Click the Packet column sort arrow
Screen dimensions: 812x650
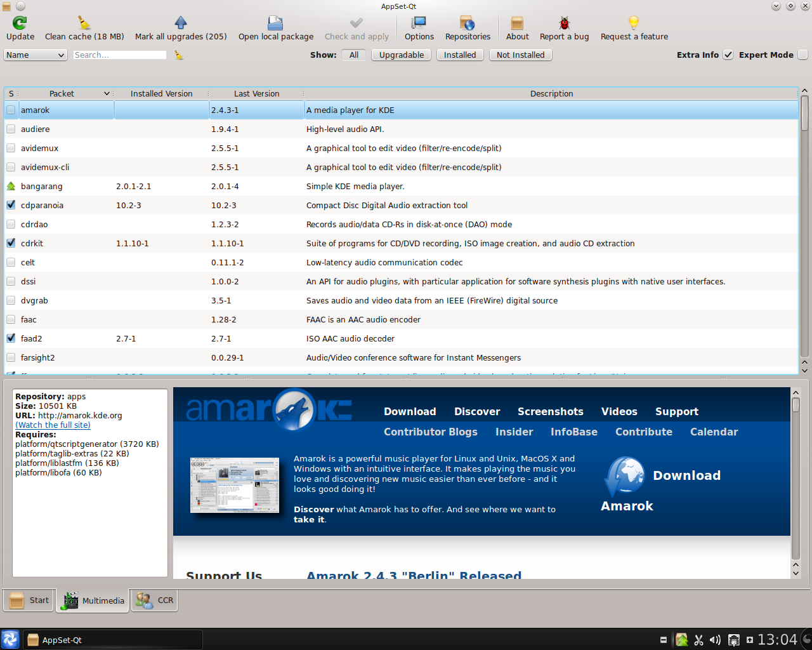click(107, 93)
